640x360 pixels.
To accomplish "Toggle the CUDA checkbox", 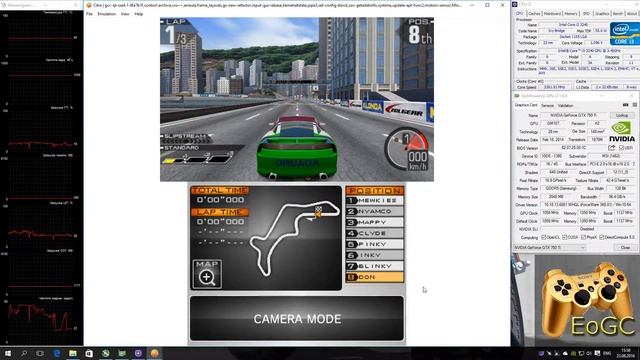I will pyautogui.click(x=564, y=237).
